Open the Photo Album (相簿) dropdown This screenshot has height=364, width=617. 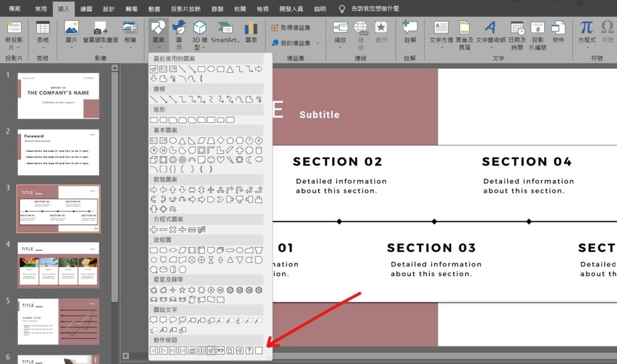coord(130,36)
